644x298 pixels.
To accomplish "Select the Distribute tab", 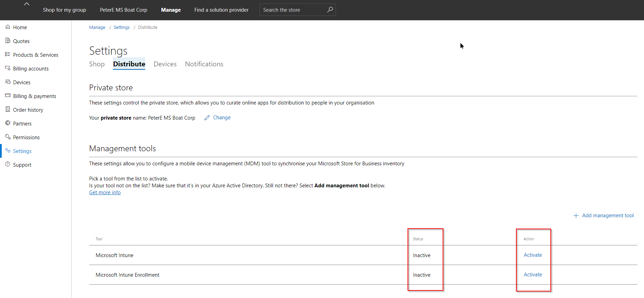I will pos(129,64).
